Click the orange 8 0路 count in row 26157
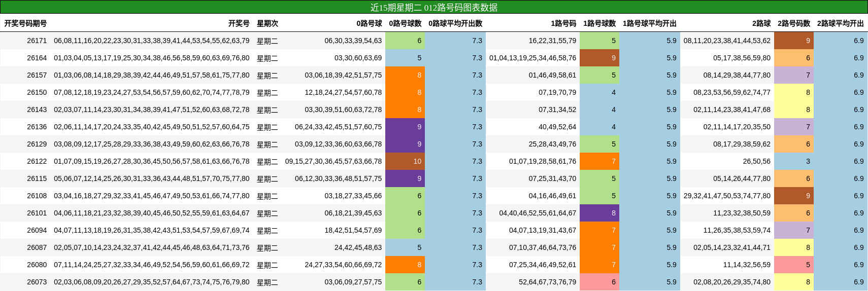The height and width of the screenshot is (291, 868). coord(405,75)
